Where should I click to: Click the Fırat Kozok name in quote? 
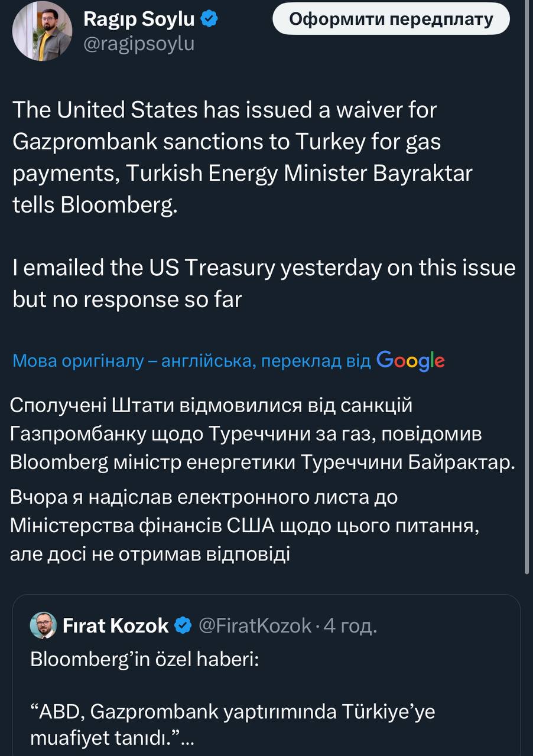point(116,625)
